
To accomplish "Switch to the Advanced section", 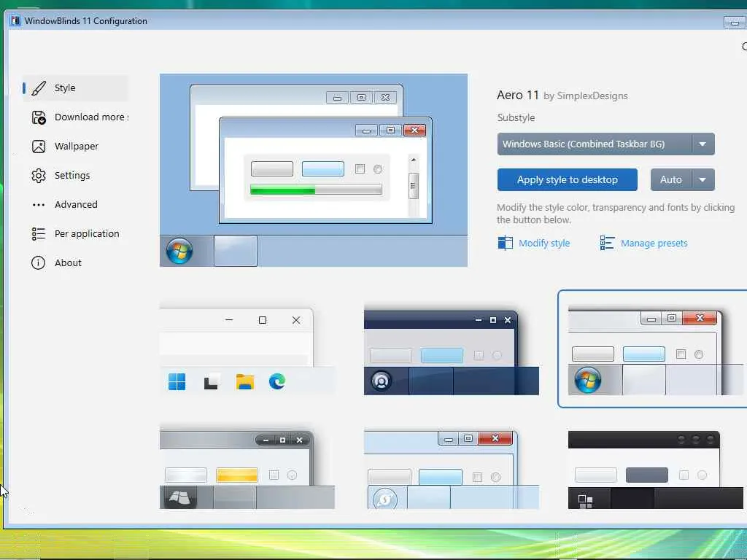I will coord(76,204).
